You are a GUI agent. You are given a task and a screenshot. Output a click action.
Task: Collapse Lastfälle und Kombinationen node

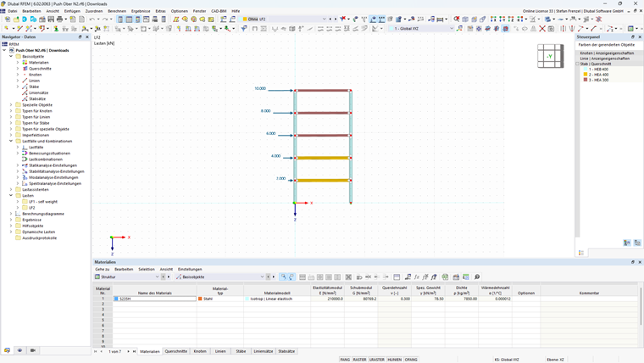(11, 141)
